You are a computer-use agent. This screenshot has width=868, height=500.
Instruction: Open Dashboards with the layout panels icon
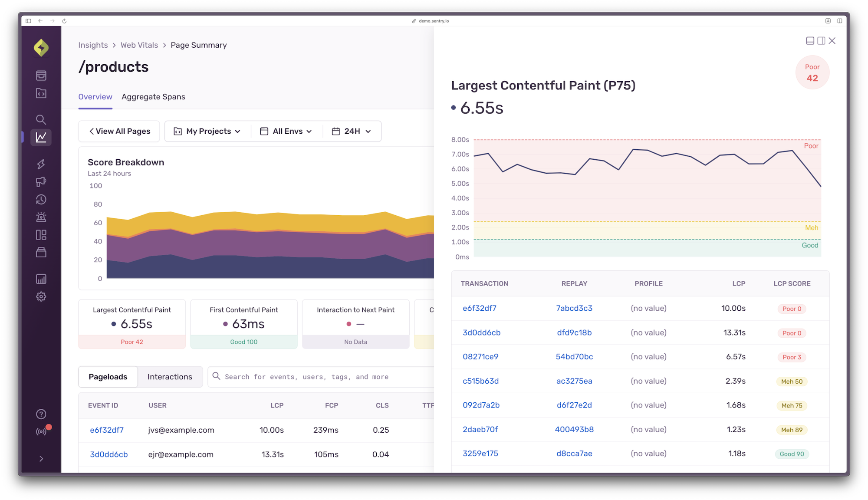[x=41, y=235]
